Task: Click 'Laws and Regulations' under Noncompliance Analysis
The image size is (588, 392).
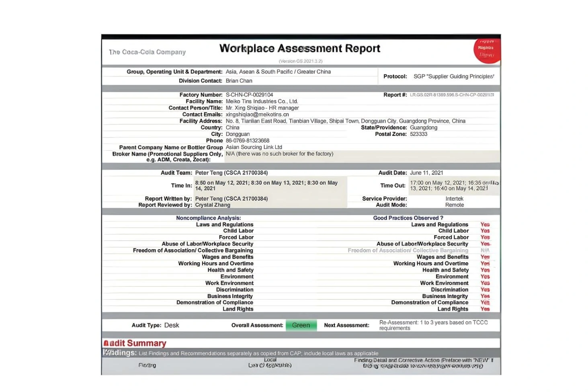Action: (225, 225)
